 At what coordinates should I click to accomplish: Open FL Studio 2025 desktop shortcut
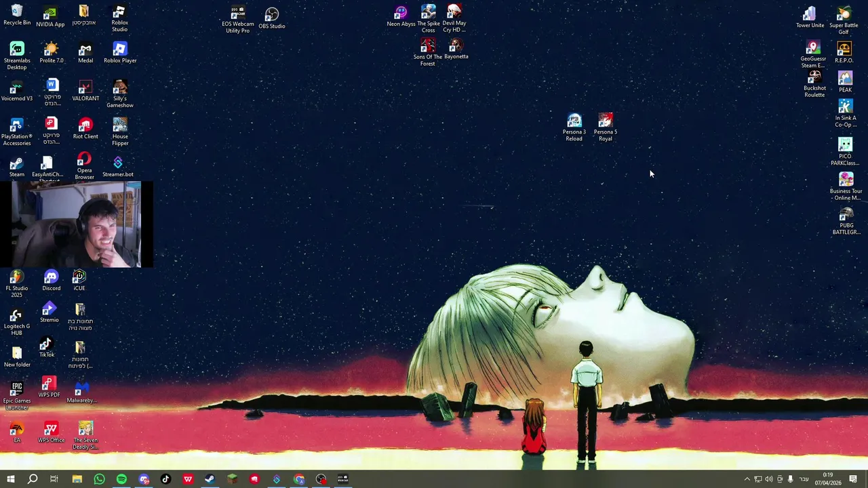pyautogui.click(x=17, y=284)
